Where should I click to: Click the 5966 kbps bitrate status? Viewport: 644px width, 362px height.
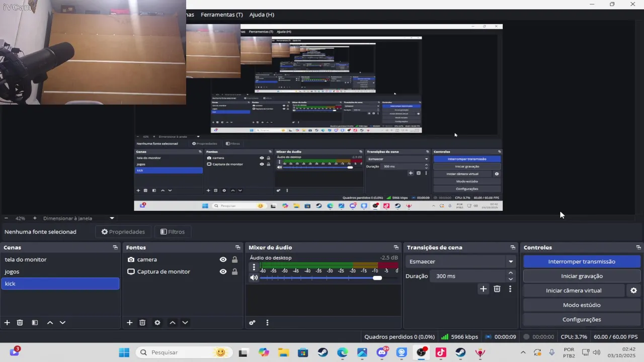tap(459, 337)
